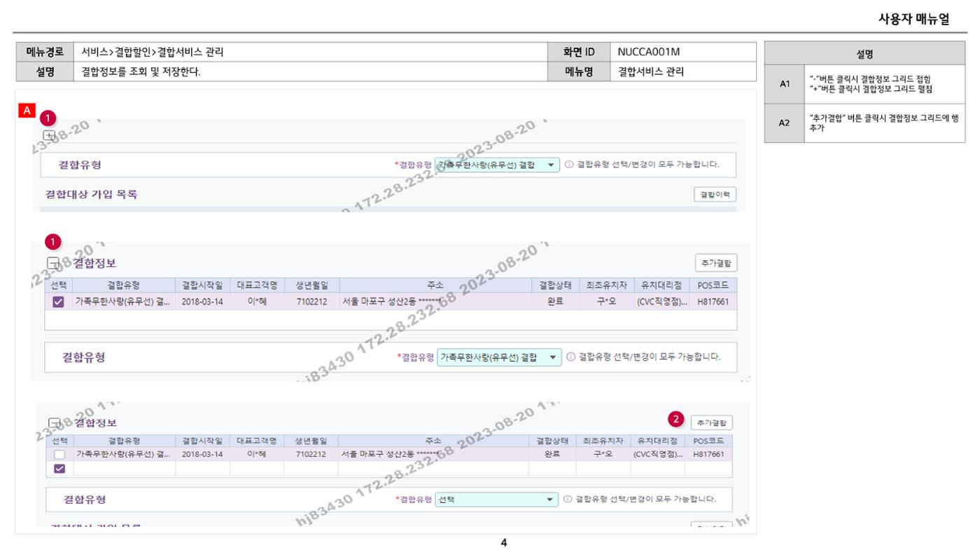Select the 2018-03-14 cell in the single-row grid

click(x=202, y=302)
